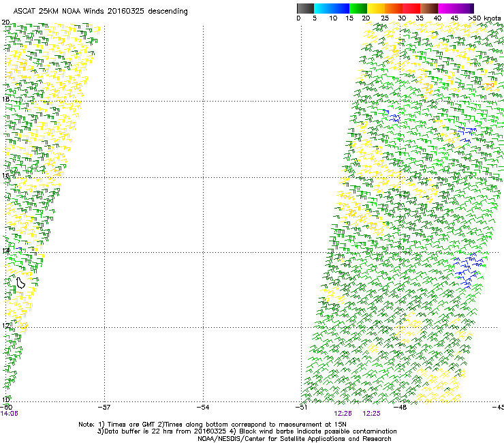Click the Barbados island outline on map
The height and width of the screenshot is (443, 504).
tap(21, 283)
